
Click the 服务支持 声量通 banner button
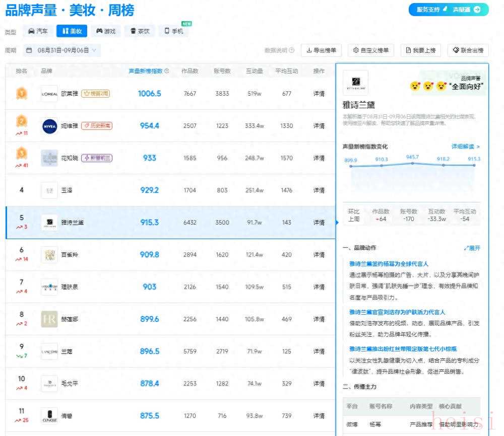tap(449, 10)
